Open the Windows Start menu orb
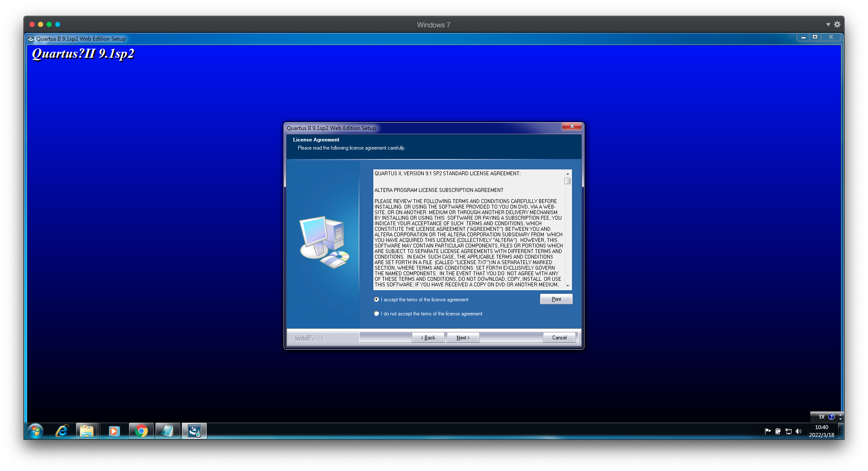 [36, 431]
